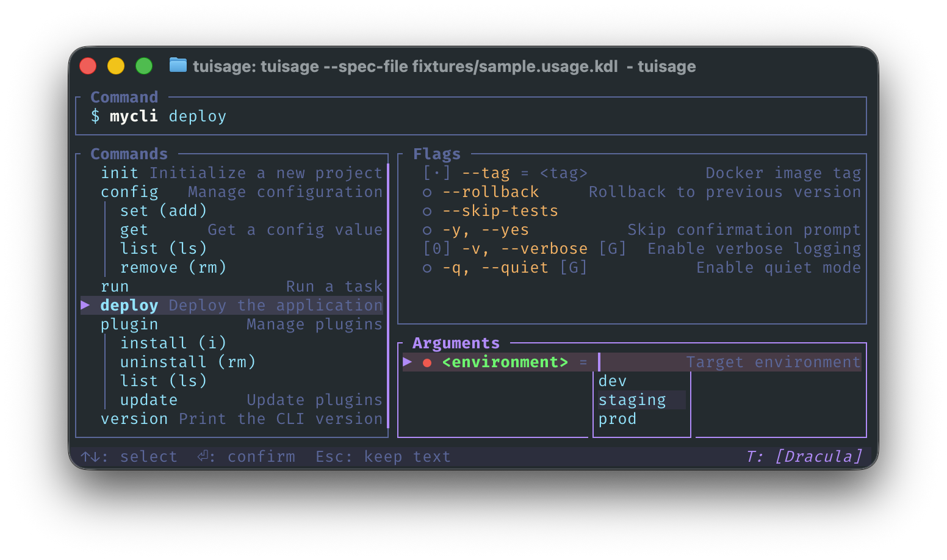Click the folder icon in title bar

(x=178, y=65)
